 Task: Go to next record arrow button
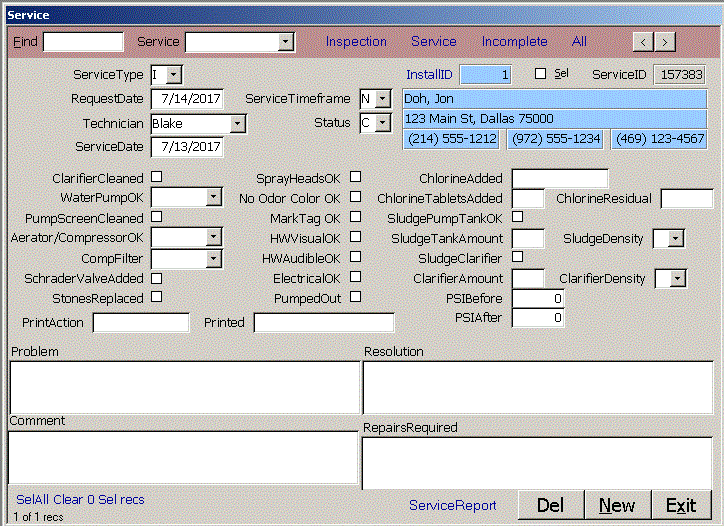point(665,42)
